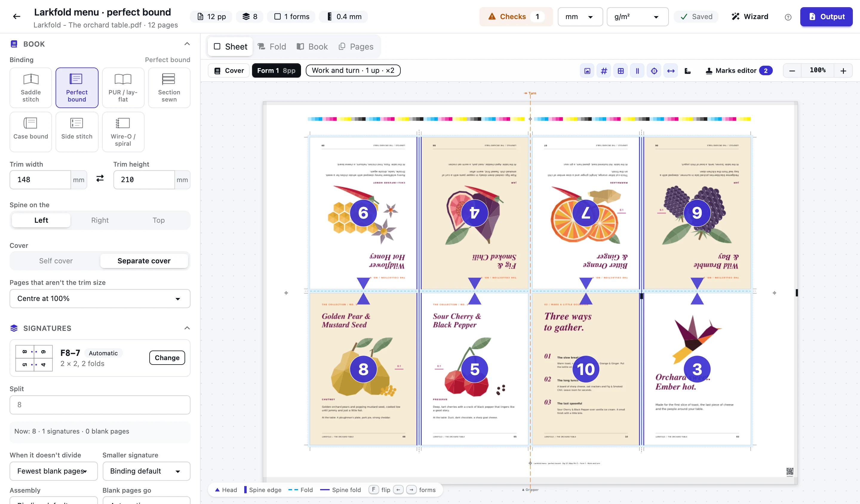This screenshot has height=504, width=860.
Task: Click the Work and turn layout pill
Action: pyautogui.click(x=353, y=71)
